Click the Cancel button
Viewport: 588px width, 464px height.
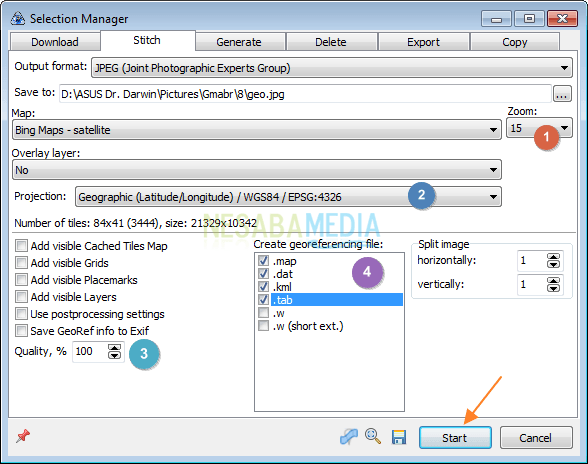pos(536,437)
